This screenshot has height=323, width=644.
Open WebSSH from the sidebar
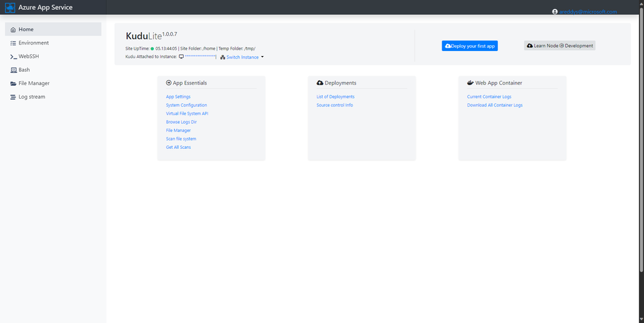[x=54, y=56]
